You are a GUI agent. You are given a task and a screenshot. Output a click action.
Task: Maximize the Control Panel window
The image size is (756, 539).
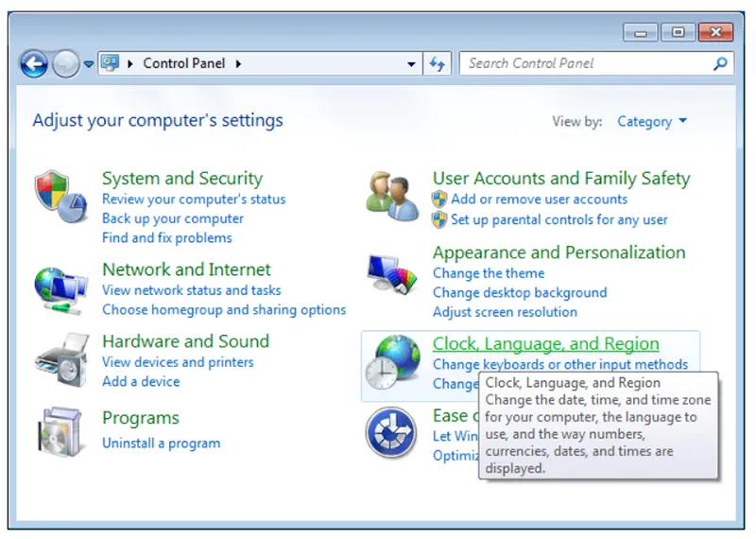[678, 32]
